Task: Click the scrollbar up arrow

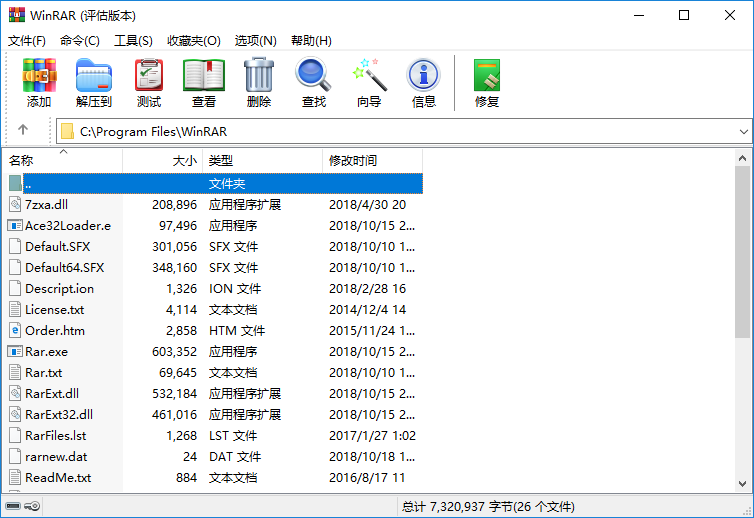Action: [x=742, y=158]
